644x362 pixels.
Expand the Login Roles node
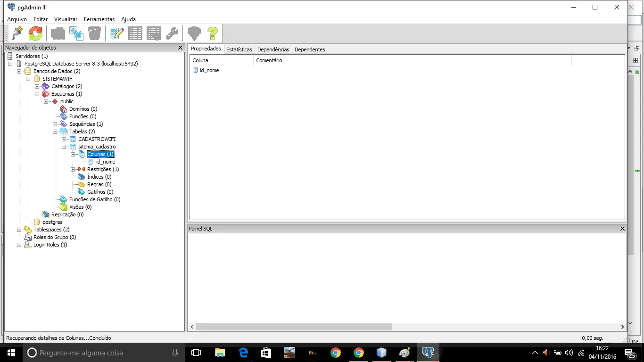click(x=19, y=245)
